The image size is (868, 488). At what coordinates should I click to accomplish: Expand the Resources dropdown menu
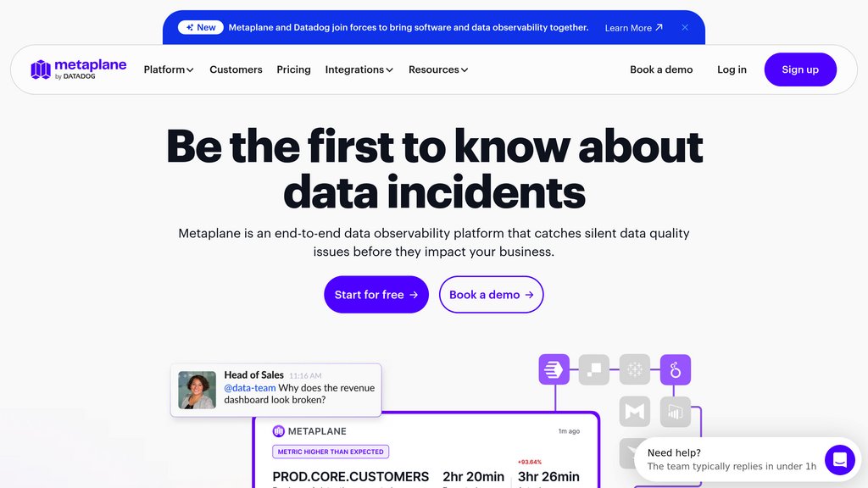438,69
